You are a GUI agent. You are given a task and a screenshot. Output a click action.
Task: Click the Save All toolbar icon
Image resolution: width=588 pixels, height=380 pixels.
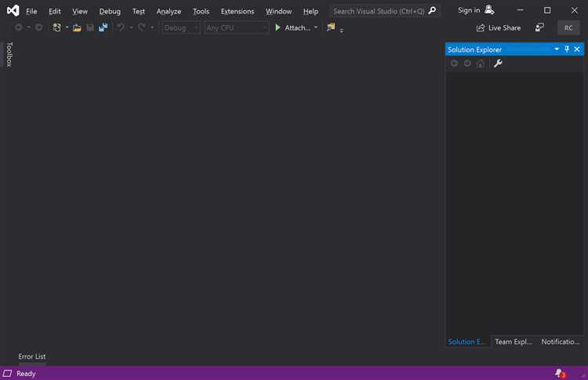pyautogui.click(x=103, y=27)
